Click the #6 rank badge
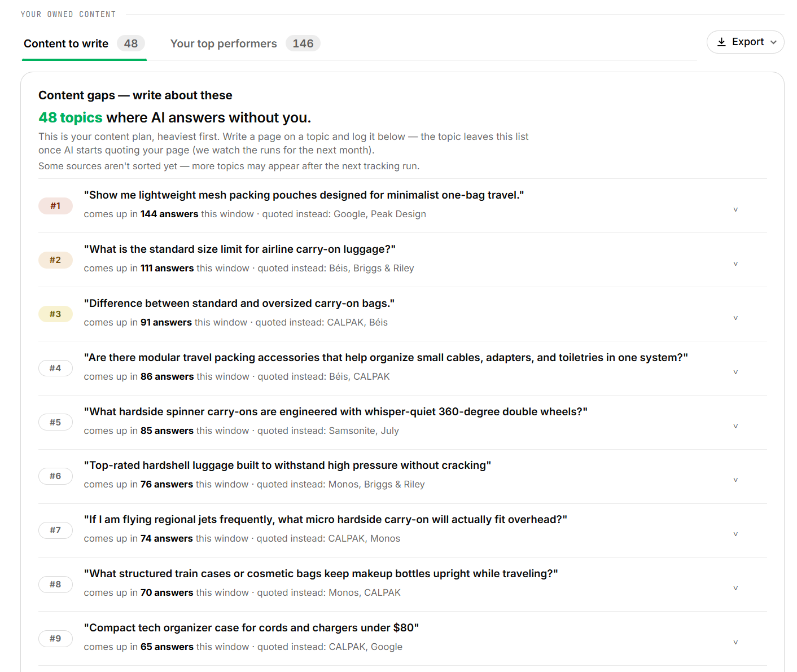 coord(55,476)
